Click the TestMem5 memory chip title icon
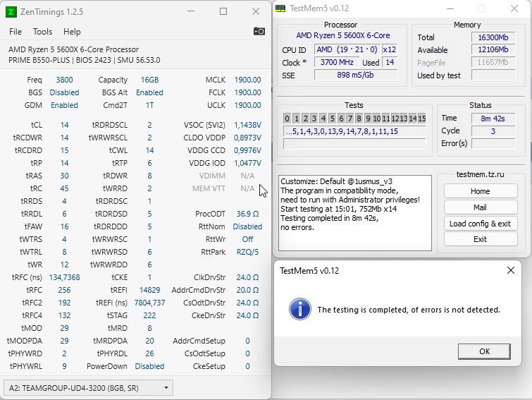Viewport: 532px width, 400px height. 280,8
